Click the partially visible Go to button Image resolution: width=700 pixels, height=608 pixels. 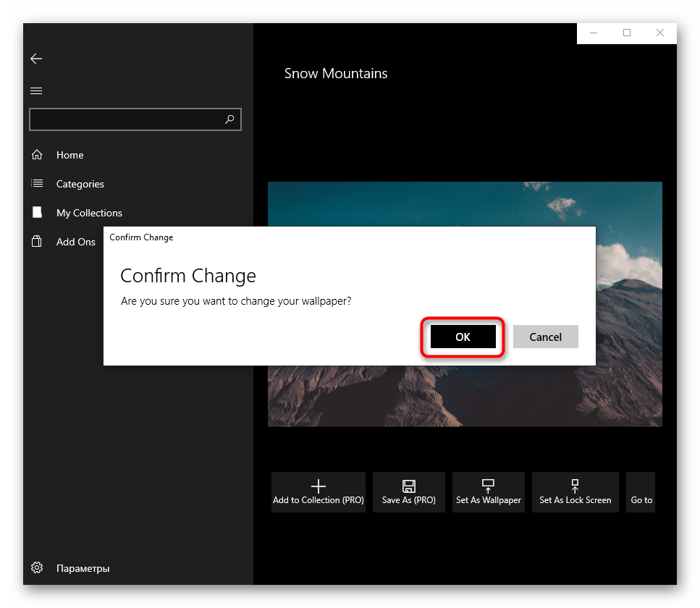pyautogui.click(x=641, y=492)
